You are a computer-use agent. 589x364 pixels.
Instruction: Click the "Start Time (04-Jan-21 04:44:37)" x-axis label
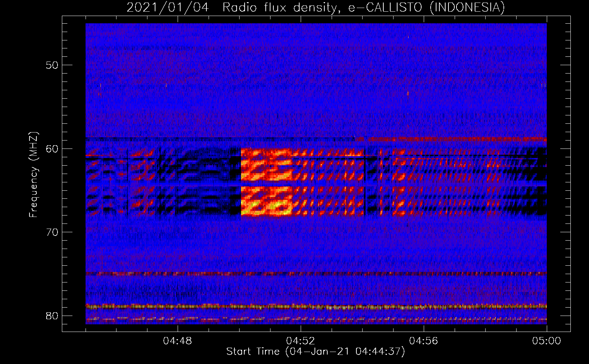point(316,352)
